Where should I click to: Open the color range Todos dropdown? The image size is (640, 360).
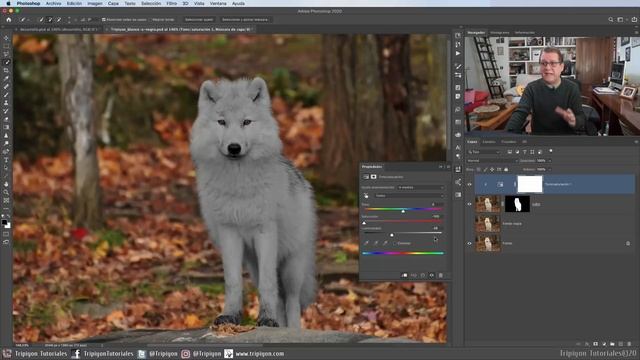click(x=409, y=196)
